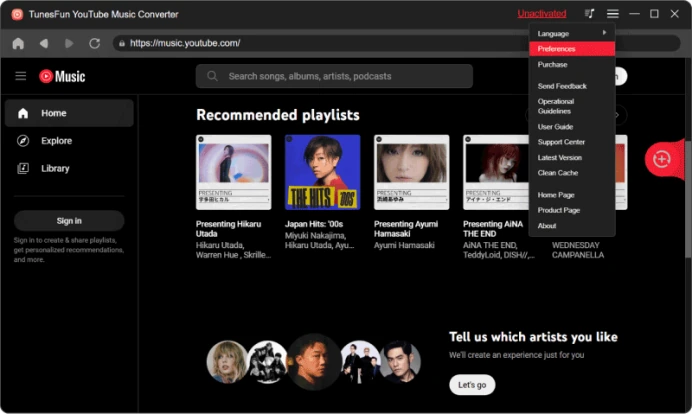Click the Let's go button
The height and width of the screenshot is (415, 692).
(x=472, y=385)
